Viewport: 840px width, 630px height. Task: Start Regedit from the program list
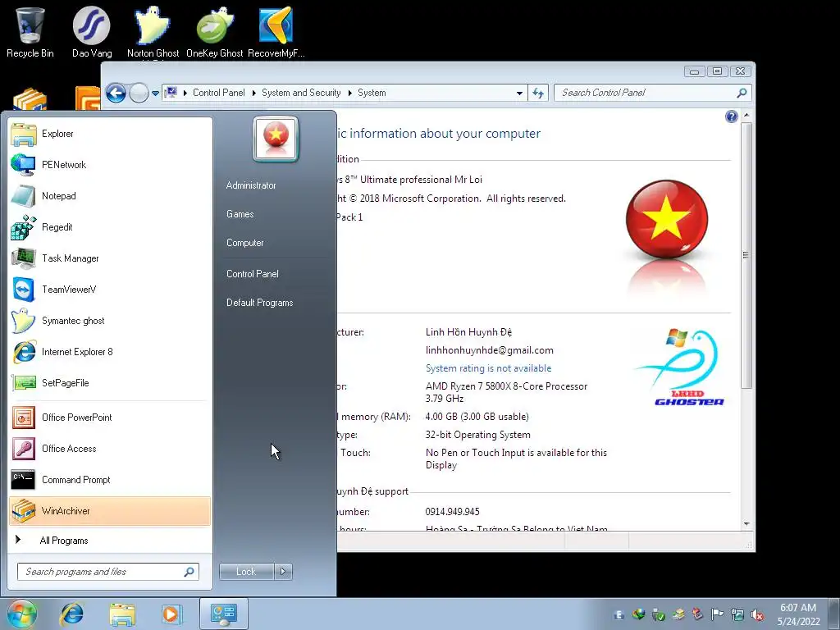[110, 227]
